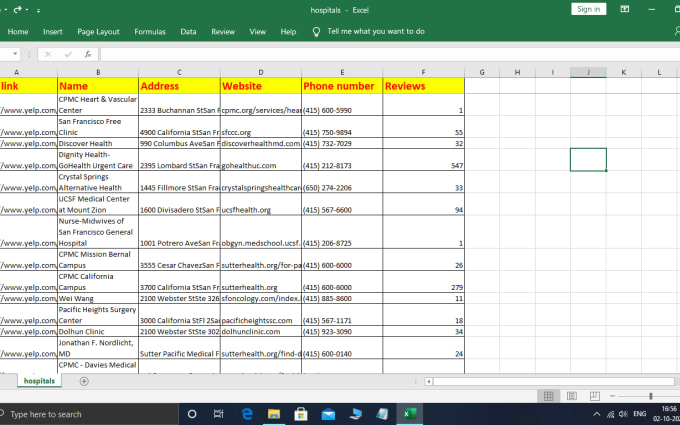680x425 pixels.
Task: Open the View ribbon tab
Action: [257, 32]
